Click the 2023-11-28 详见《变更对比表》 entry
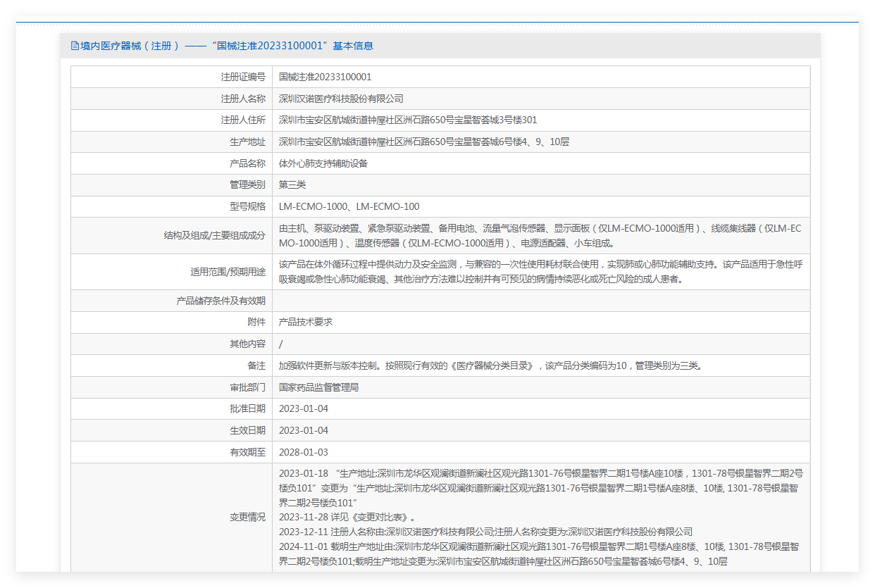Viewport: 875px width, 588px height. (x=347, y=517)
